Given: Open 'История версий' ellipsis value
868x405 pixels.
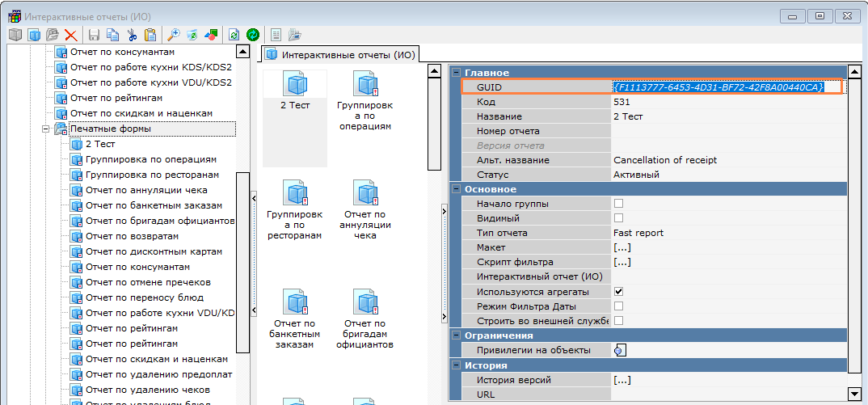Looking at the screenshot, I should 622,380.
